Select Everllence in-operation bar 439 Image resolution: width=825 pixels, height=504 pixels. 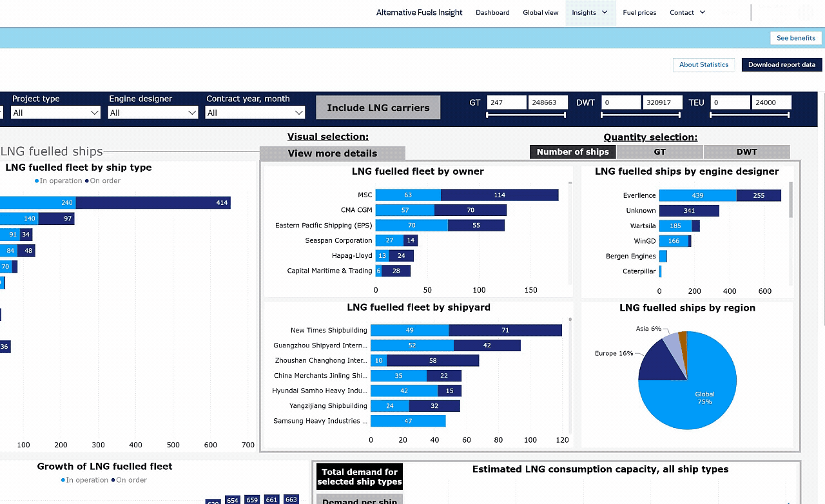[697, 195]
